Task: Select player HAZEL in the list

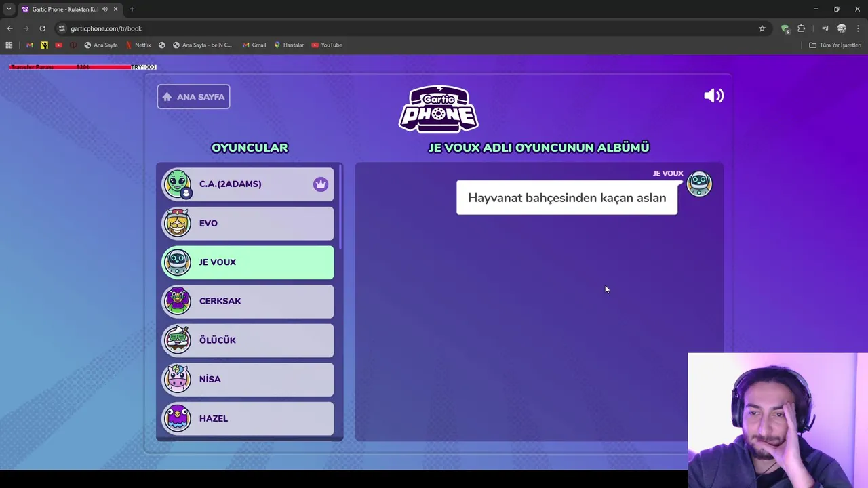Action: coord(248,418)
